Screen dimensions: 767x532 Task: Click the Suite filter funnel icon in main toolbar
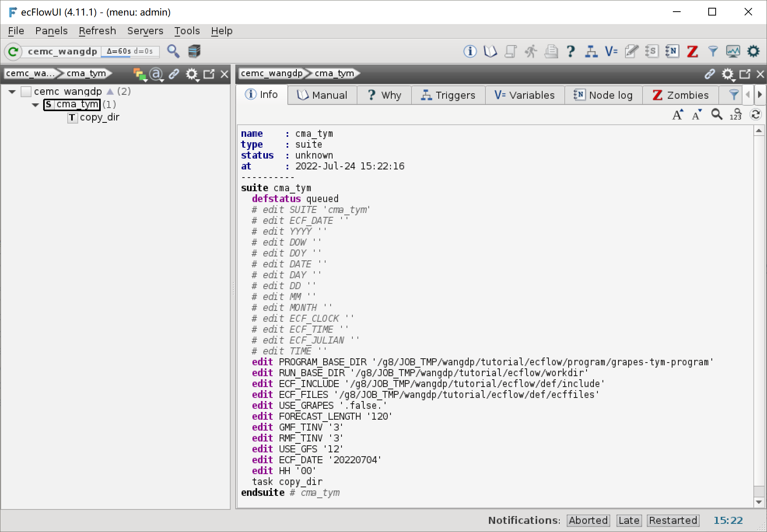coord(713,51)
